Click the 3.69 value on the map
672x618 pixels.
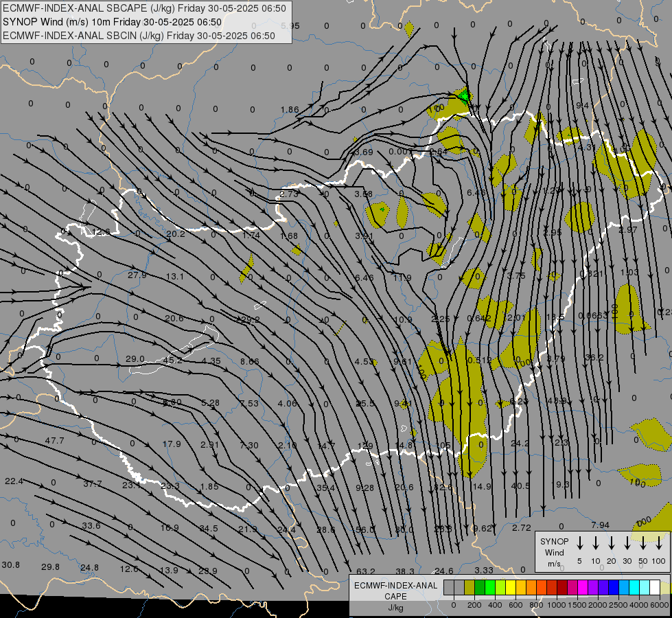click(364, 152)
